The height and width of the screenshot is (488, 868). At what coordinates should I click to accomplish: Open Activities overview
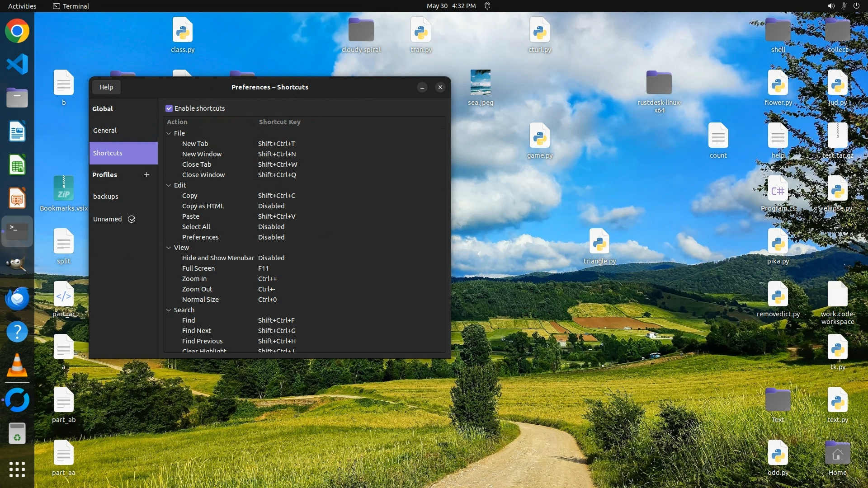(22, 6)
